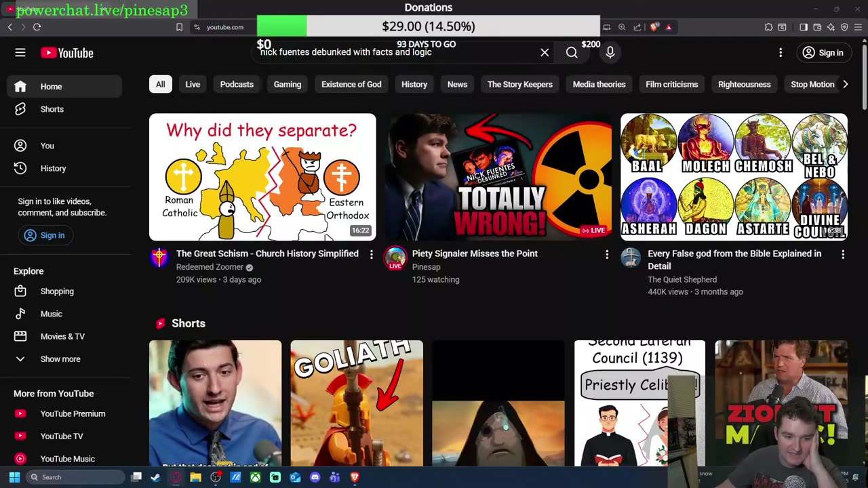This screenshot has width=868, height=488.
Task: Click the Sign in button at top right
Action: [x=823, y=52]
